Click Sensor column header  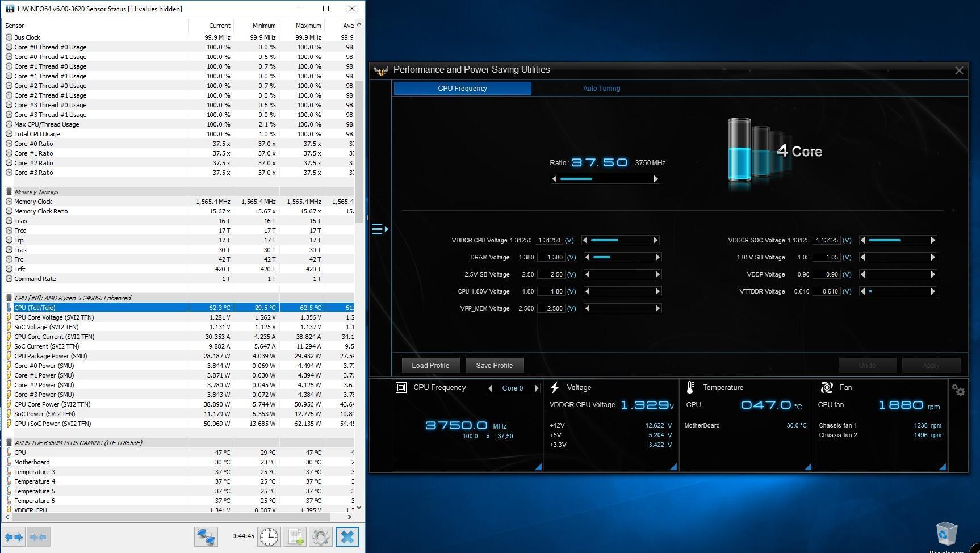95,26
